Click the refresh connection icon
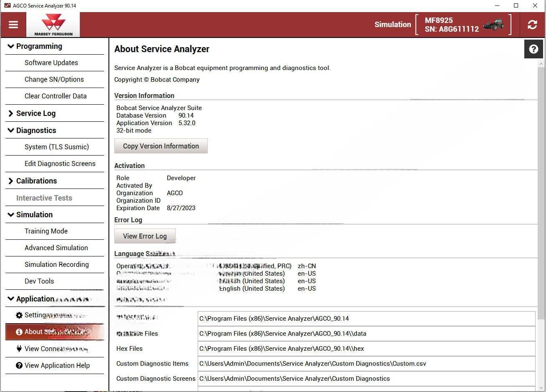Viewport: 546px width, 392px height. (532, 25)
